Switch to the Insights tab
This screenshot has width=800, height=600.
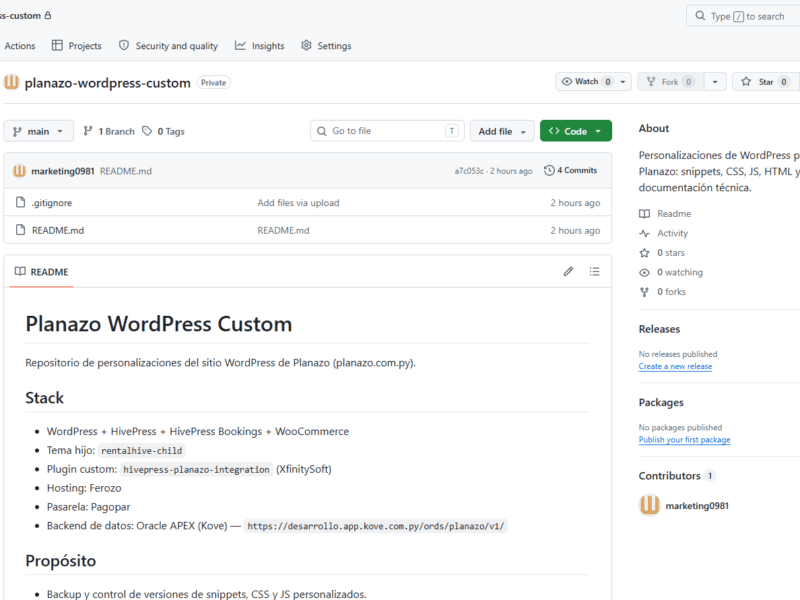[260, 45]
